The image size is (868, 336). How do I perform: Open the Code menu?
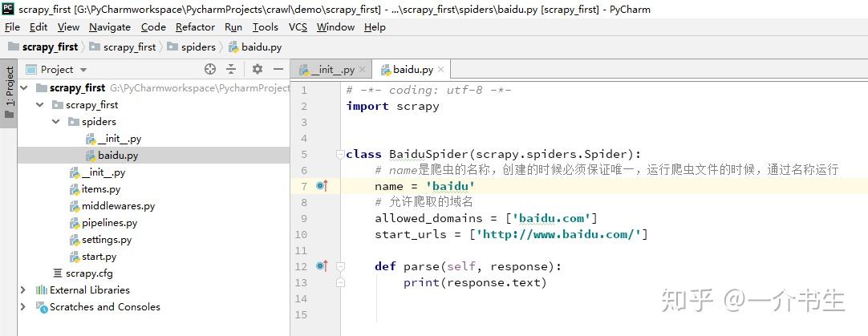click(153, 27)
